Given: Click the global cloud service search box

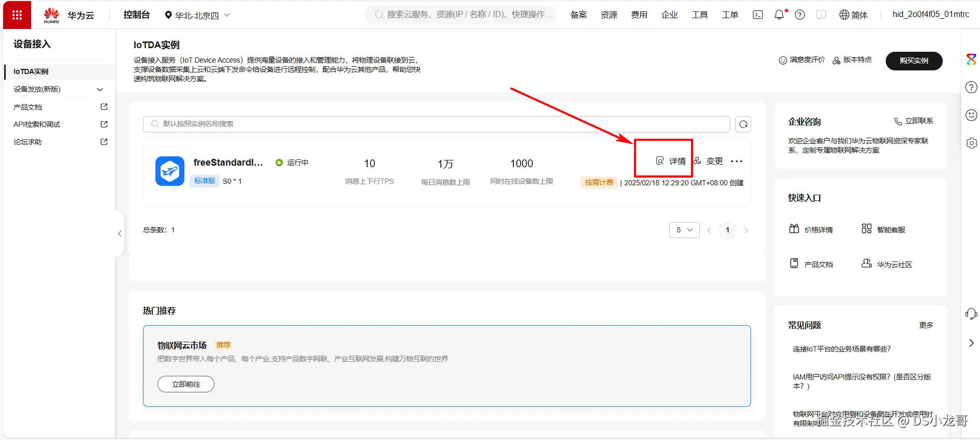Looking at the screenshot, I should point(460,14).
